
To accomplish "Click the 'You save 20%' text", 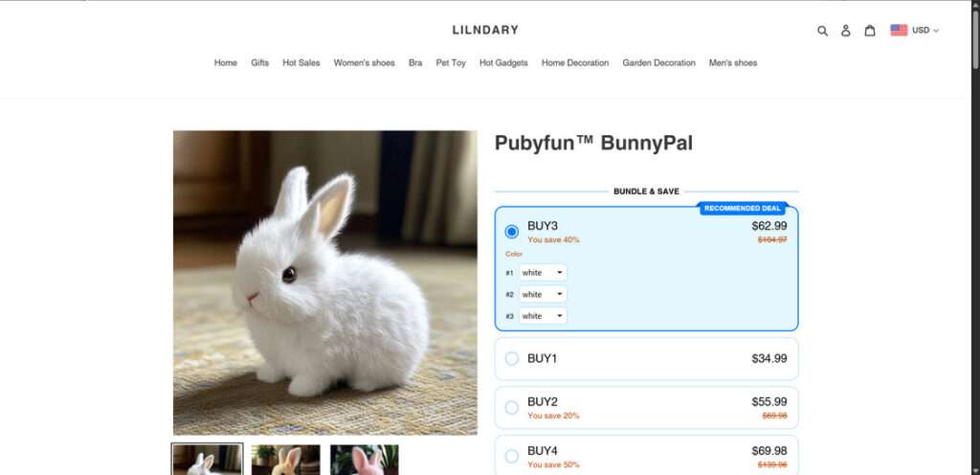I will 553,416.
